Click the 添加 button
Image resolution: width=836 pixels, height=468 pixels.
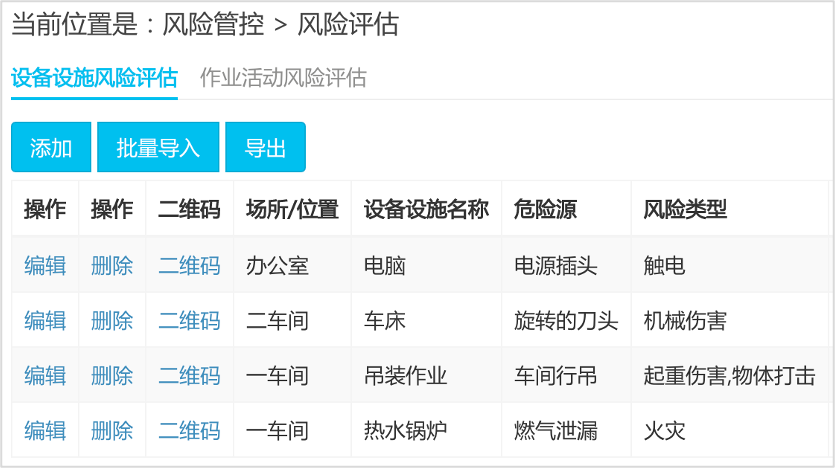[51, 147]
